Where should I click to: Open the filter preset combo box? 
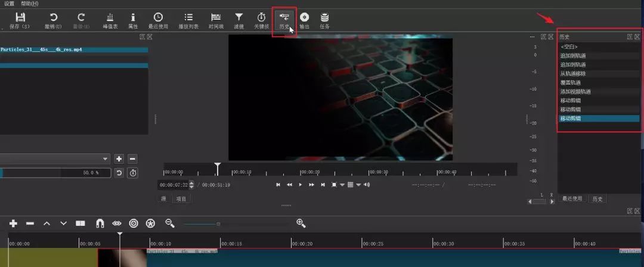tap(55, 159)
